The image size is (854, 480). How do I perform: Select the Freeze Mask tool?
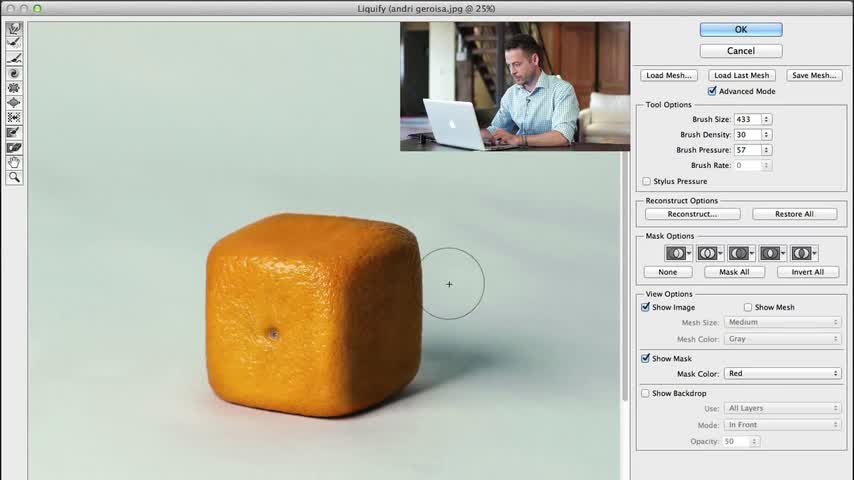coord(14,132)
